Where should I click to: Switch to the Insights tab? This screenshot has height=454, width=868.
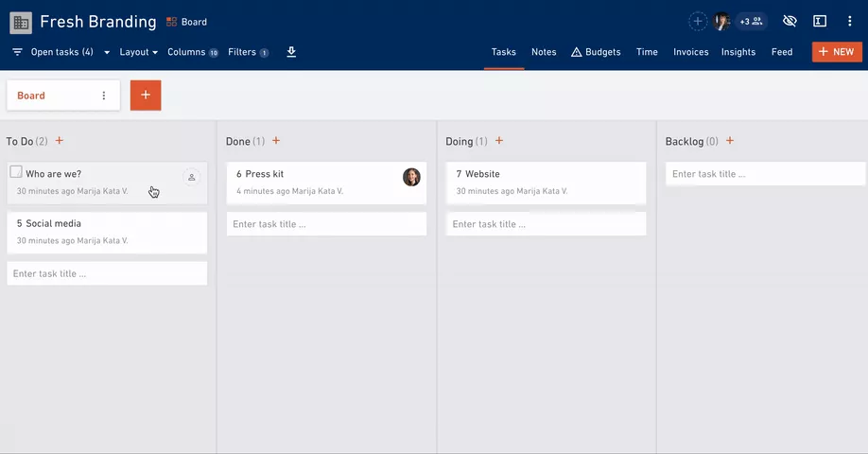click(738, 52)
